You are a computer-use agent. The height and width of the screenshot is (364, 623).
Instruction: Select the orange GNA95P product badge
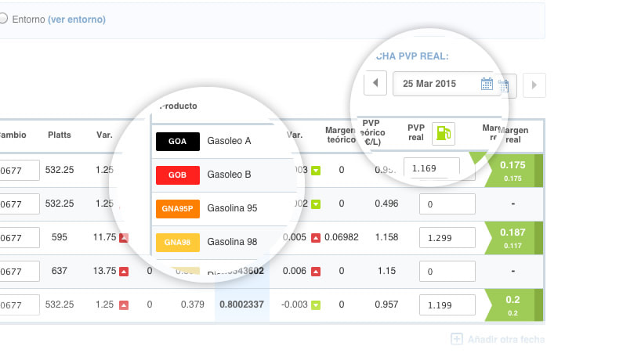(x=176, y=208)
